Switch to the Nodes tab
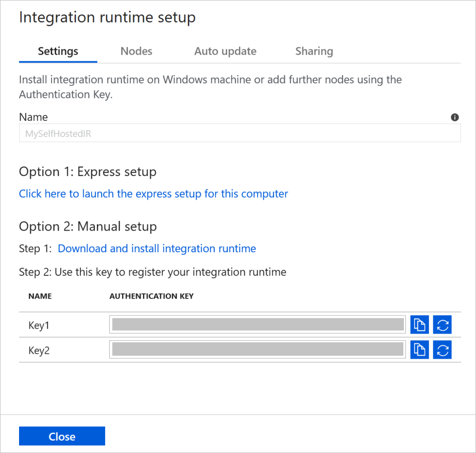 [136, 51]
